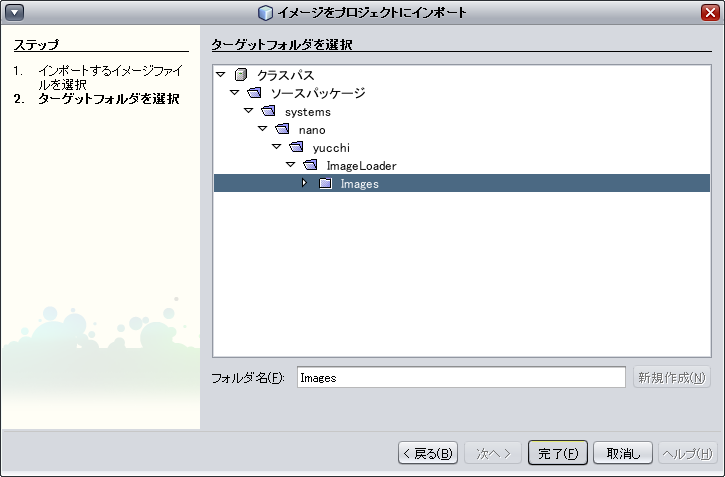
Task: Collapse the systems tree node
Action: pyautogui.click(x=249, y=111)
